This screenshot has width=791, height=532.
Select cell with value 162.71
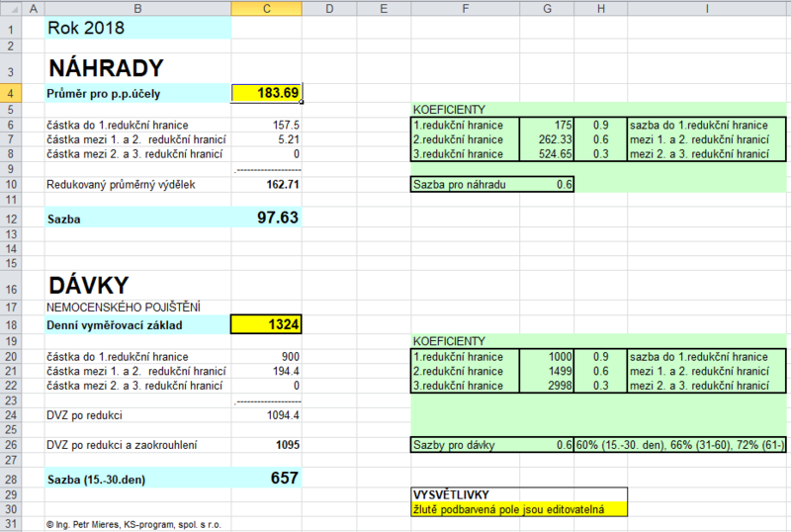pyautogui.click(x=266, y=184)
